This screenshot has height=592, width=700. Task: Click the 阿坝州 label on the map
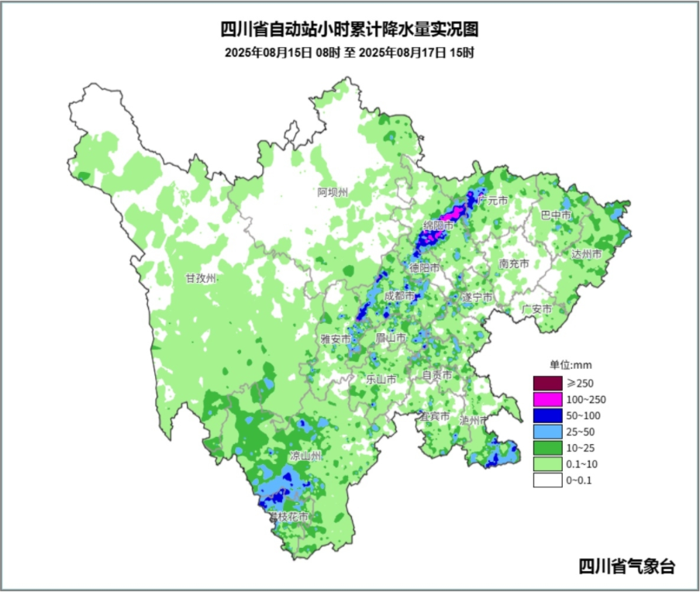(x=333, y=192)
